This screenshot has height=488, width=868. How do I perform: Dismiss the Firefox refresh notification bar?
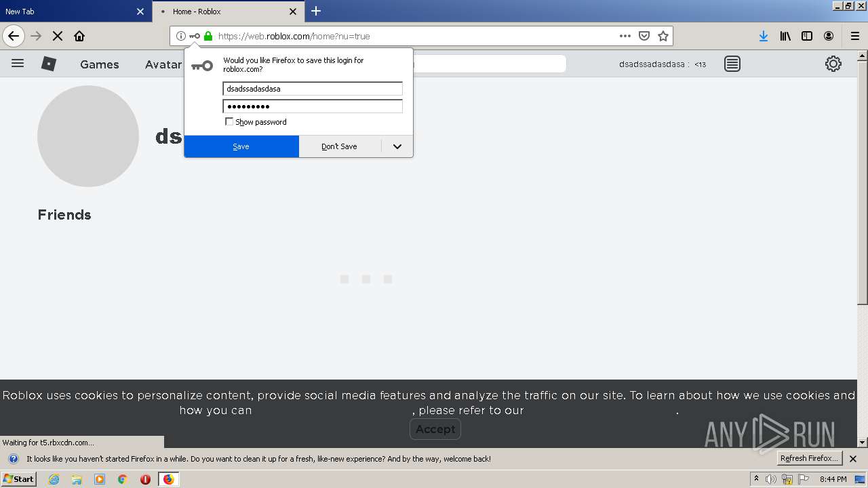(853, 459)
